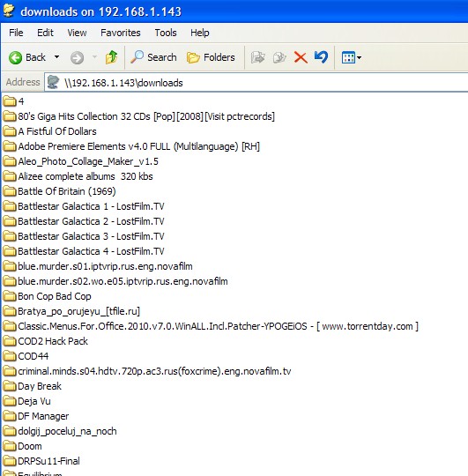Open the Tools menu
This screenshot has width=468, height=476.
(x=166, y=33)
